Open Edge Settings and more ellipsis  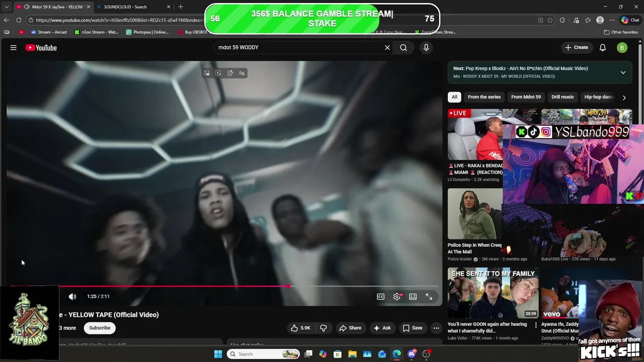612,20
